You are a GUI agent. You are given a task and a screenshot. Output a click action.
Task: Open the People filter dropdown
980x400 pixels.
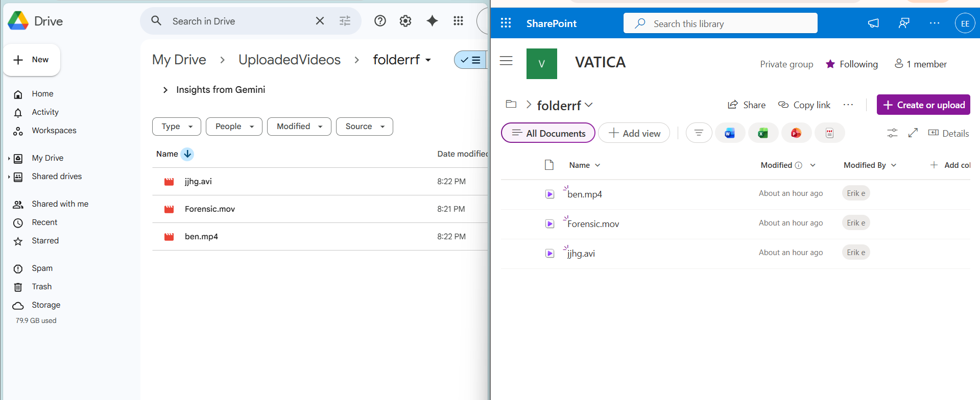pos(234,127)
